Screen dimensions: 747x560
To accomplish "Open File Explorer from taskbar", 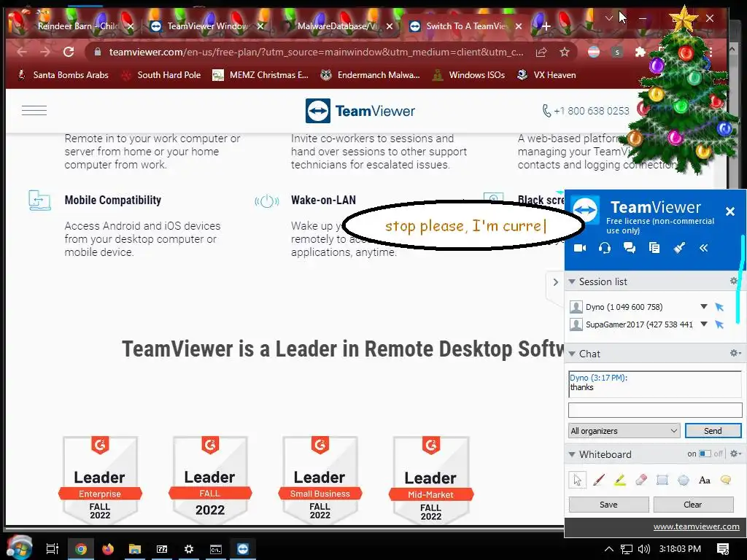I will pyautogui.click(x=135, y=549).
